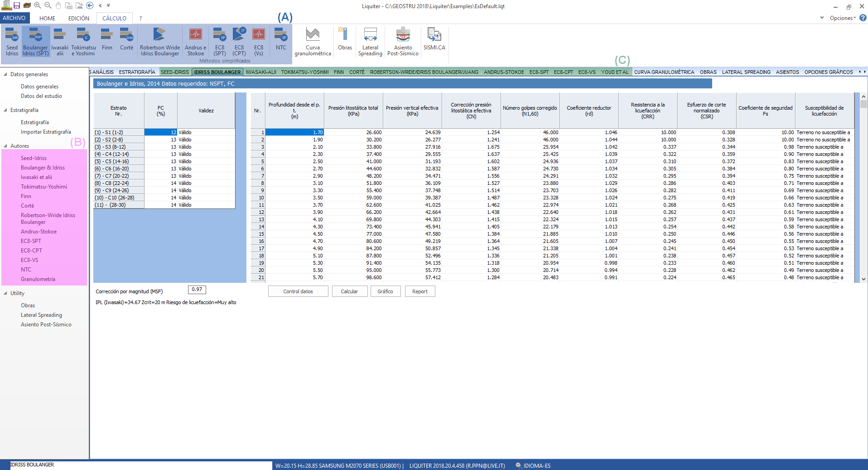Click the Control datos button
Screen dimensions: 868x470
[298, 291]
